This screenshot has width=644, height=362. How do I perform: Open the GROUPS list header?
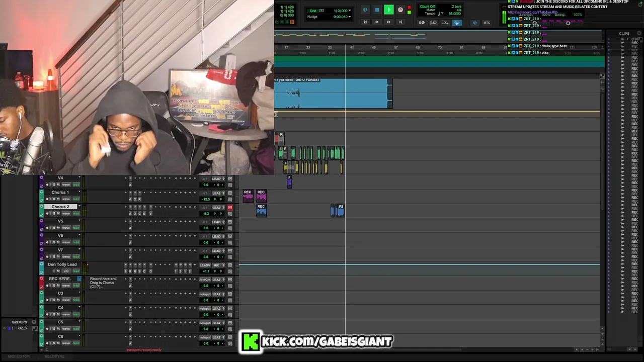(20, 322)
